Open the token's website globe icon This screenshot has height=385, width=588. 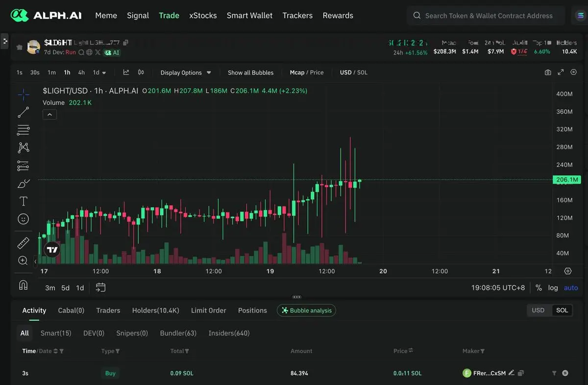[x=89, y=52]
